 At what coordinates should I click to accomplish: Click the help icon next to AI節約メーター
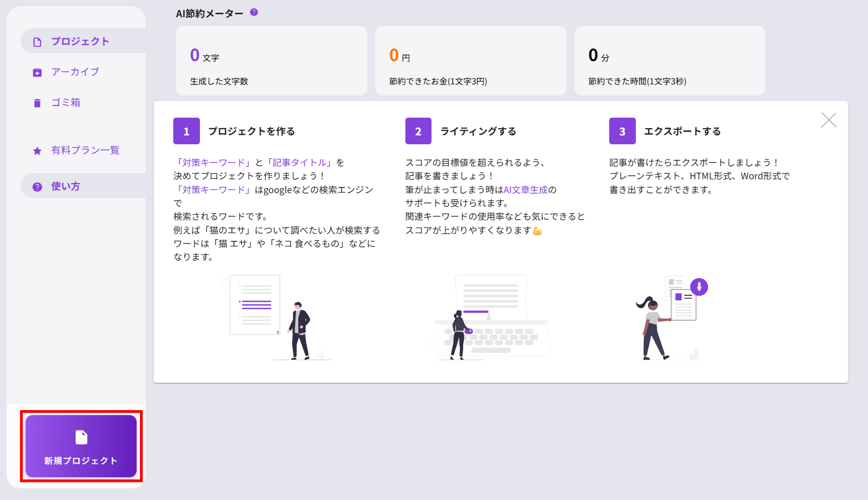[254, 12]
